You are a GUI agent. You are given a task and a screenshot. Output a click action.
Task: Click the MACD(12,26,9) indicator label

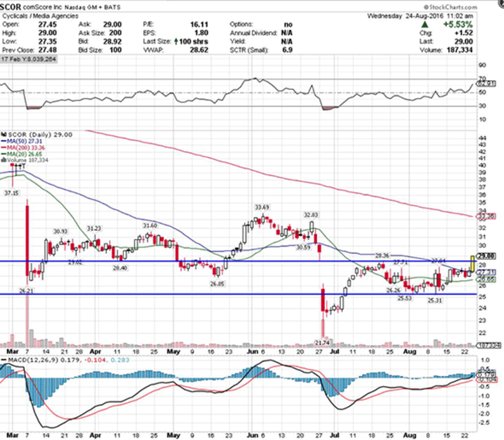tap(30, 360)
